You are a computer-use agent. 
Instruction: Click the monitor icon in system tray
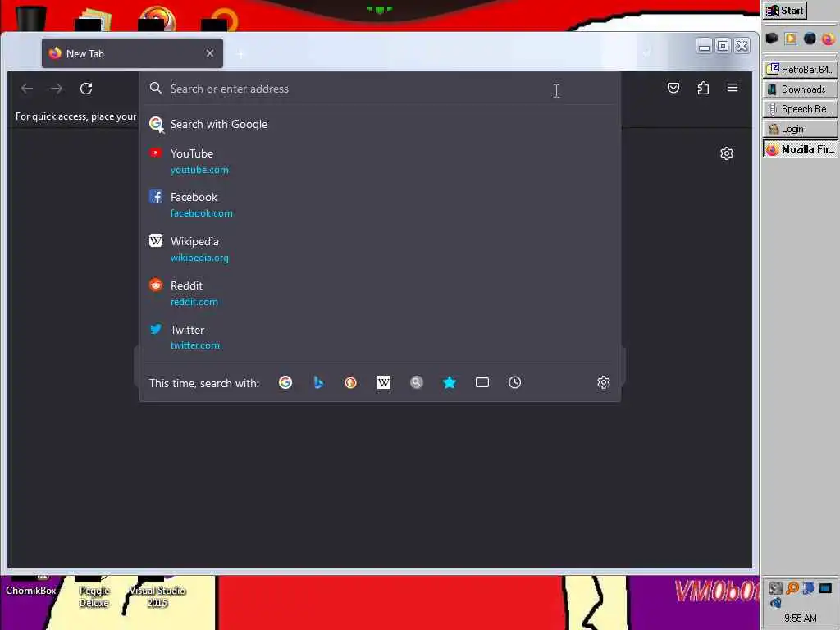(x=825, y=588)
